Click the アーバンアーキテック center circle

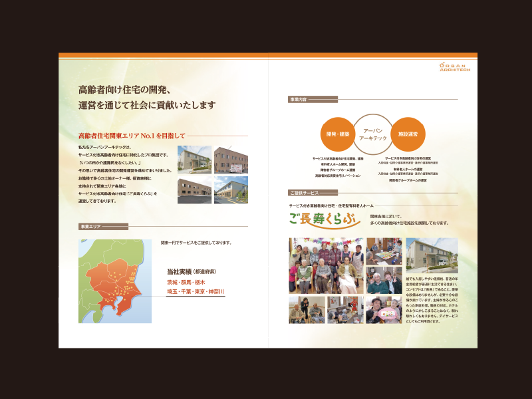pos(373,134)
